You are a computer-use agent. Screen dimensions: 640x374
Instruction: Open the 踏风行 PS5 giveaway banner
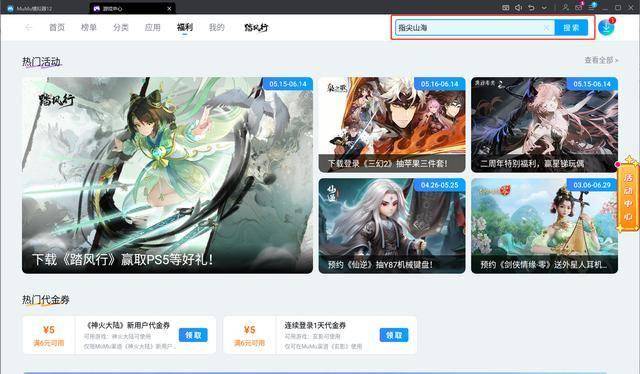point(167,175)
